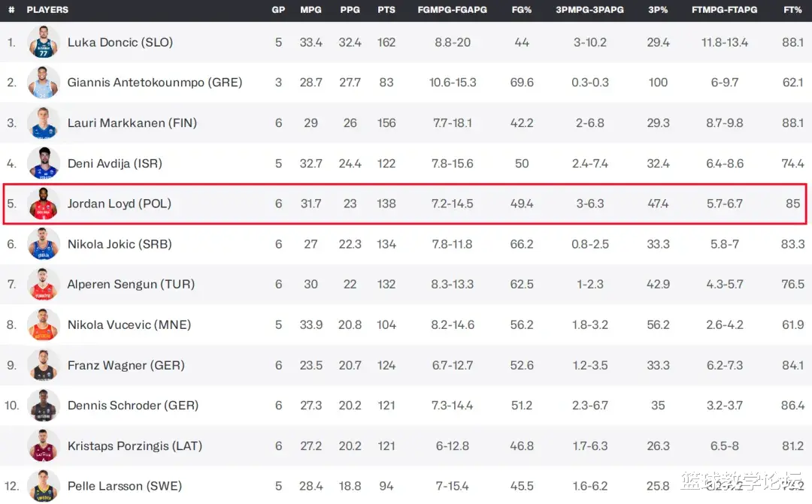This screenshot has width=812, height=504.
Task: Sort by FG% column header
Action: pos(522,10)
